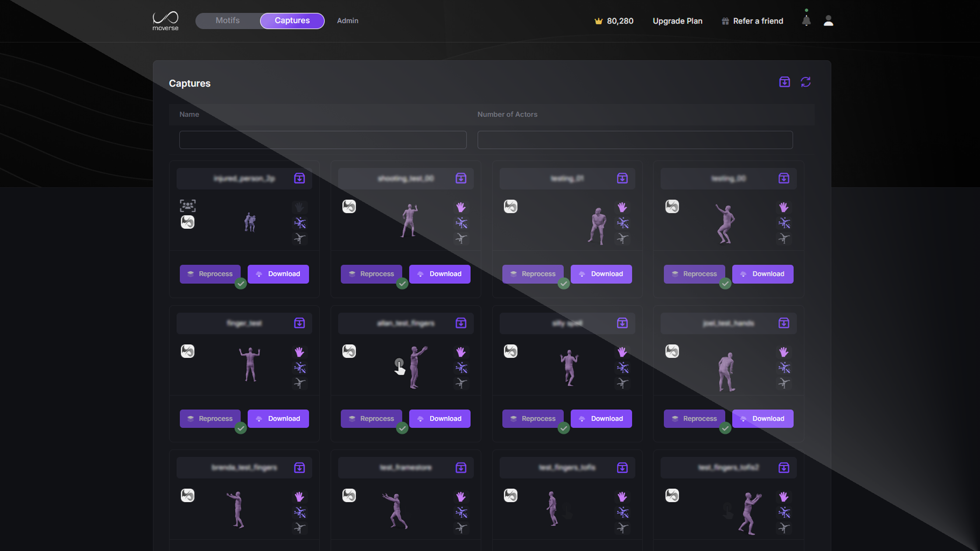Viewport: 980px width, 551px height.
Task: Reprocess the injured_person_2p capture
Action: (210, 274)
